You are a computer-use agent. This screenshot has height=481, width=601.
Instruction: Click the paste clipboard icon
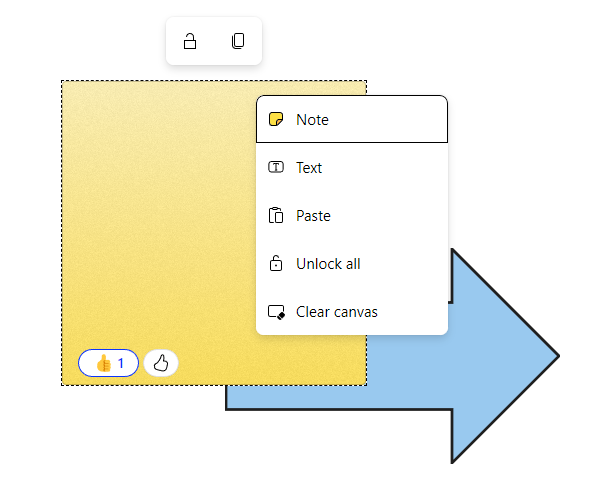pyautogui.click(x=276, y=215)
